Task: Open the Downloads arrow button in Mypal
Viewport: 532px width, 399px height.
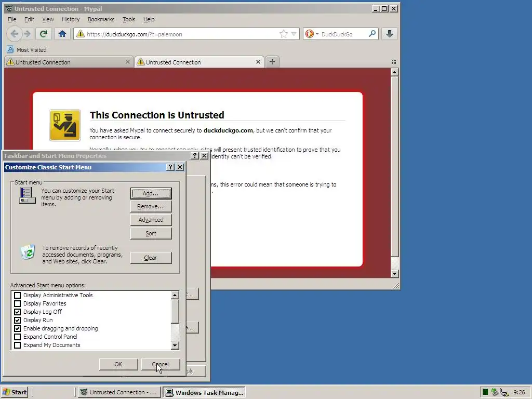Action: tap(390, 34)
